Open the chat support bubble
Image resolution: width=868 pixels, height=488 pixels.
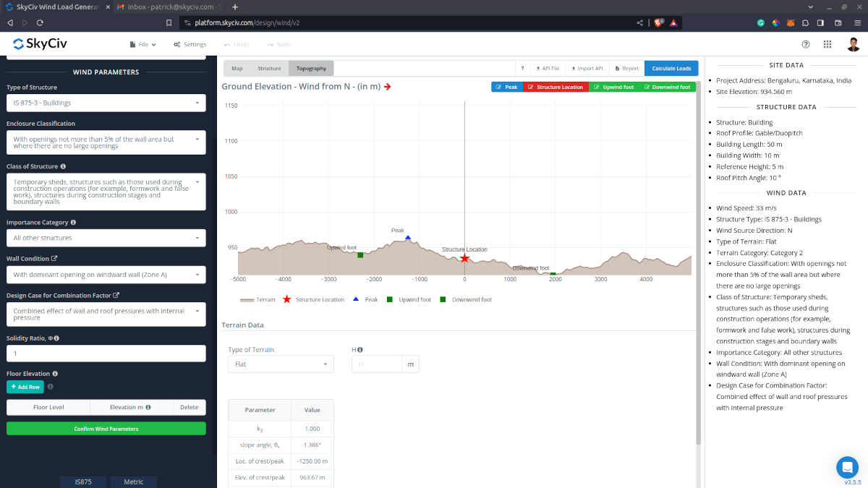[x=847, y=468]
